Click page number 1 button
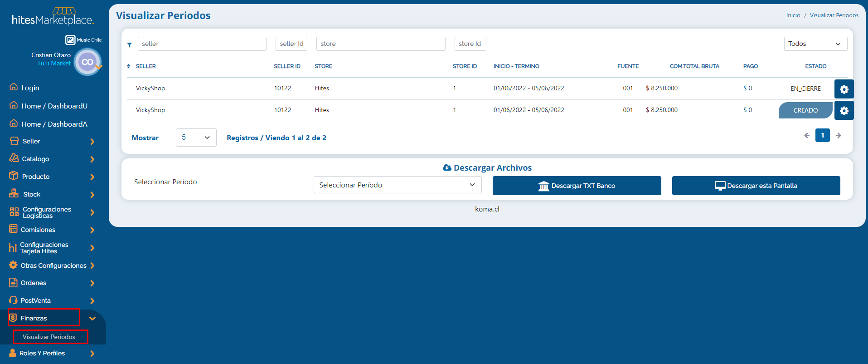868x364 pixels. [823, 135]
